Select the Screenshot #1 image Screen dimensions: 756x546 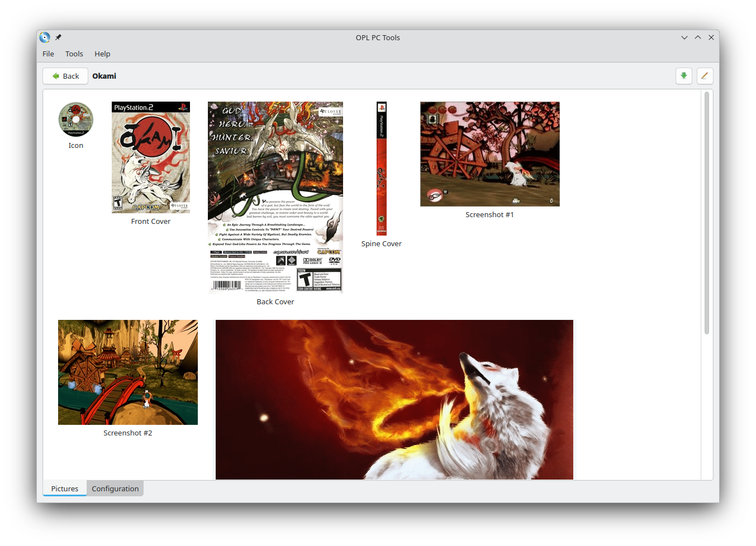[x=490, y=154]
